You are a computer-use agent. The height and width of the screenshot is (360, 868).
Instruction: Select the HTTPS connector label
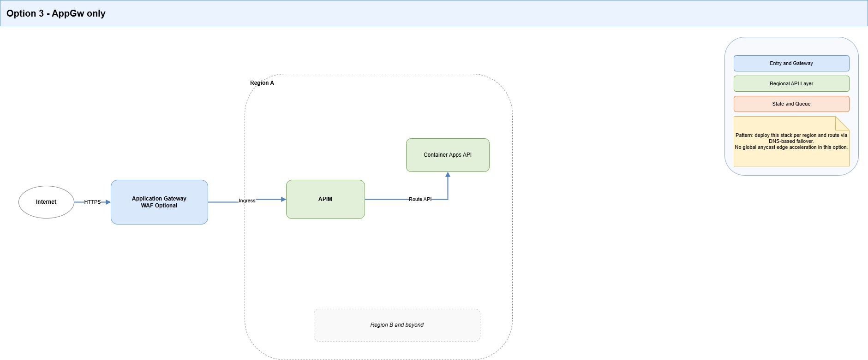click(x=92, y=202)
